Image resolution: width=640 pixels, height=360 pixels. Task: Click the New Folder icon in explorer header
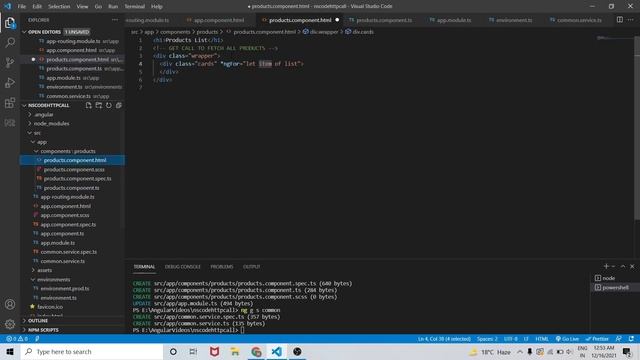pos(98,105)
